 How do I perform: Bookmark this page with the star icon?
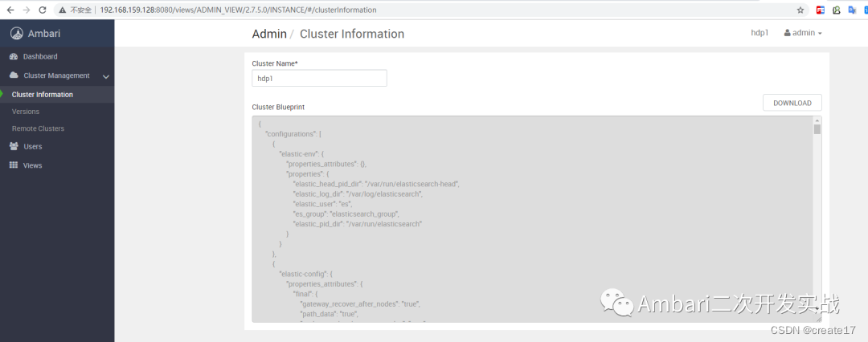800,10
